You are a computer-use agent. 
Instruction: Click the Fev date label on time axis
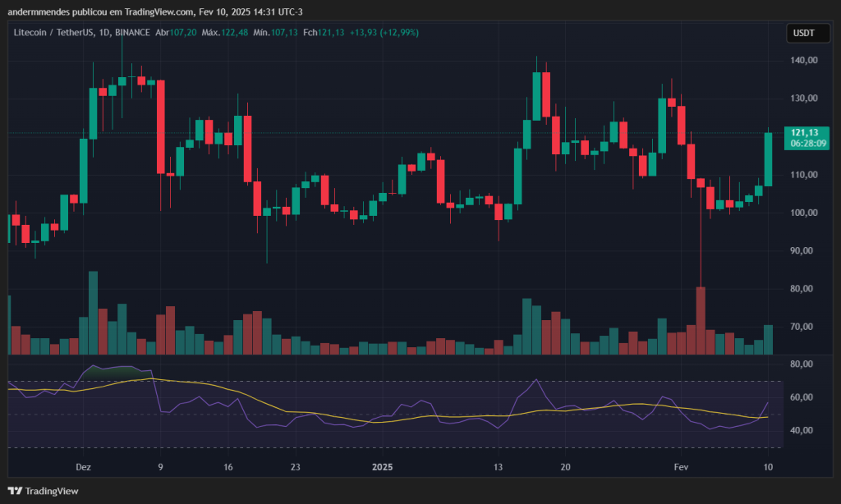click(681, 467)
